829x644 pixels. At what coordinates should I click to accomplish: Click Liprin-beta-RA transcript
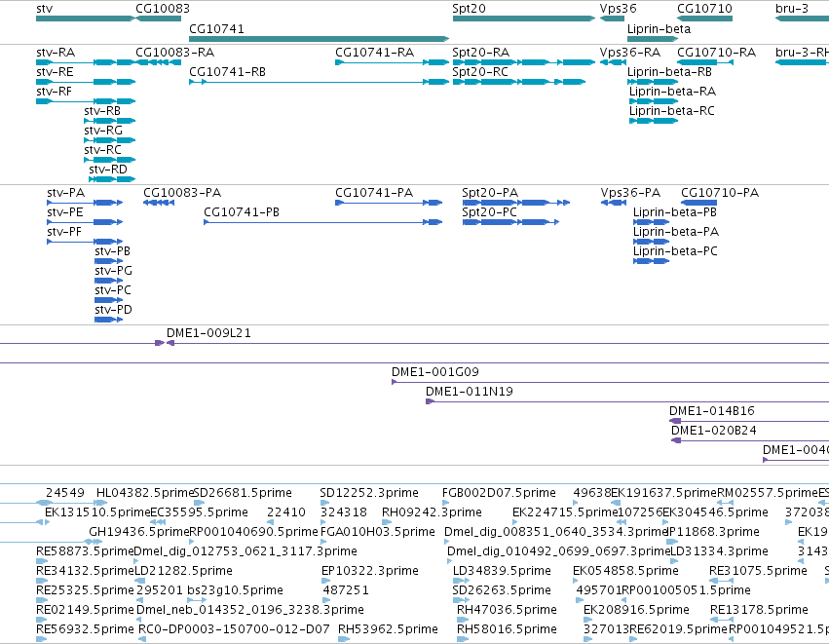point(654,101)
